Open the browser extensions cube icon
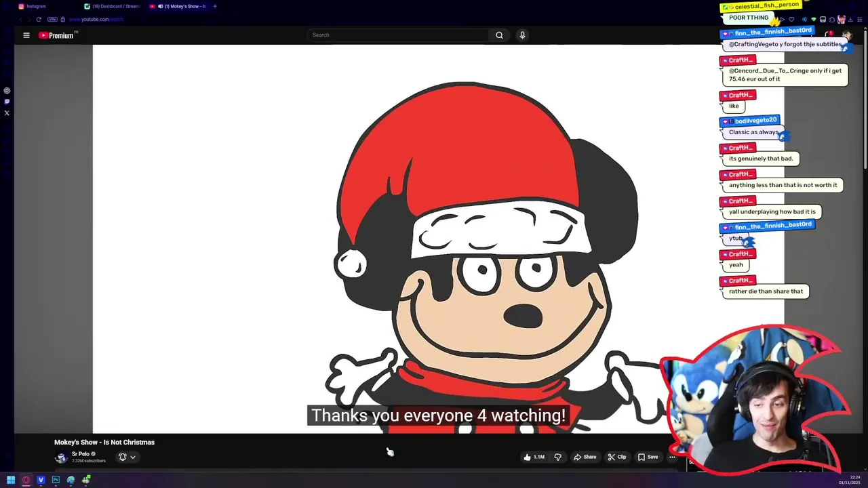The image size is (868, 488). pos(832,19)
